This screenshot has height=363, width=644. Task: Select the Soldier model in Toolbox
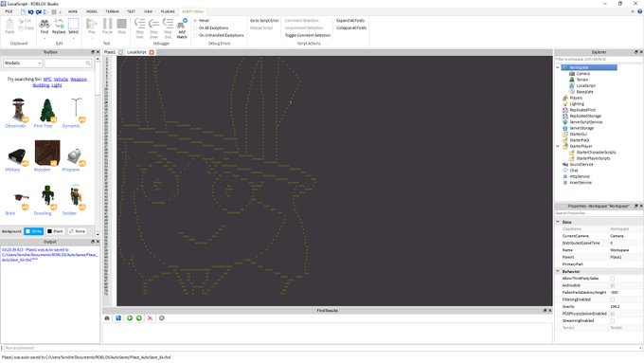pos(75,195)
